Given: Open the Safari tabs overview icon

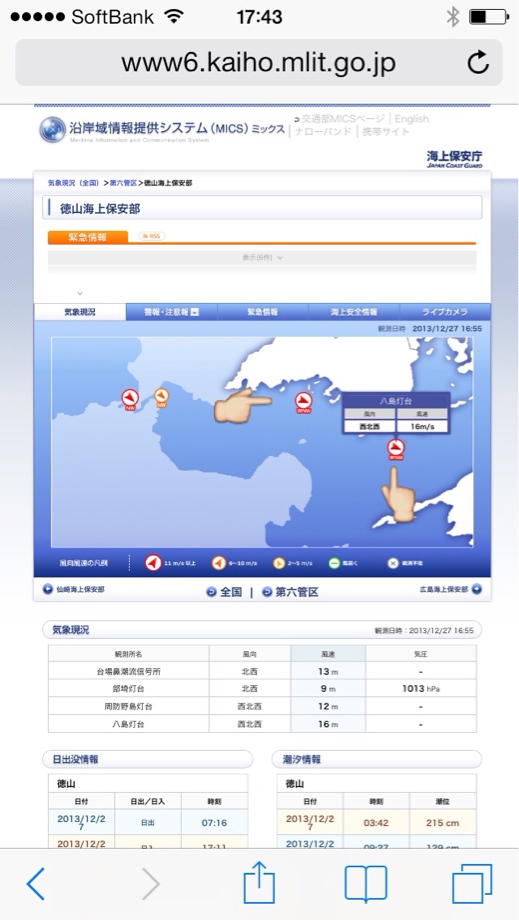Looking at the screenshot, I should pos(472,884).
